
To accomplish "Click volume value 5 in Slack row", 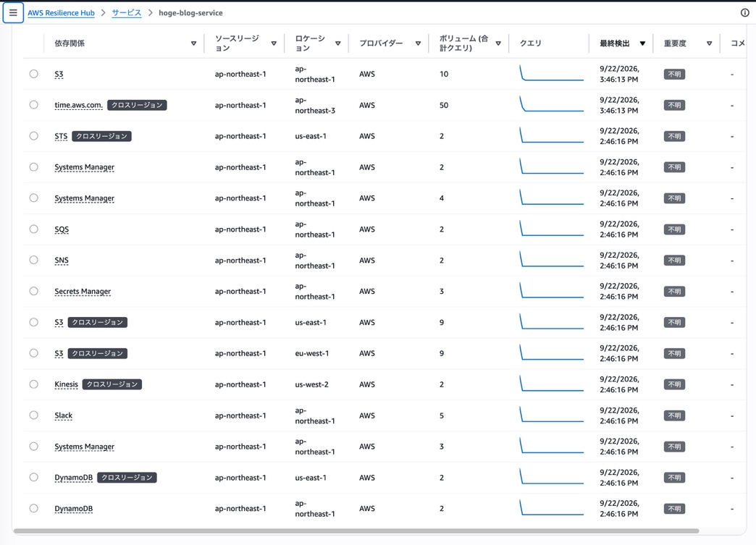I will coord(442,415).
